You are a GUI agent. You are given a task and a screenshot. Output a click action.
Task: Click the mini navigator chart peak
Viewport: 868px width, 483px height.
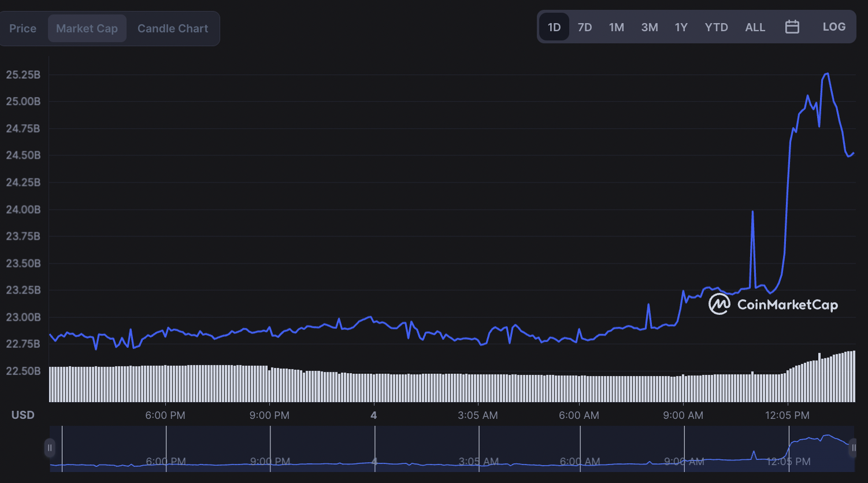[829, 436]
